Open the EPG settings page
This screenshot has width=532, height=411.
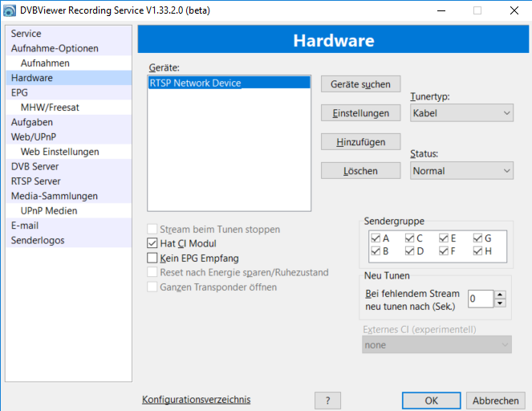coord(69,92)
